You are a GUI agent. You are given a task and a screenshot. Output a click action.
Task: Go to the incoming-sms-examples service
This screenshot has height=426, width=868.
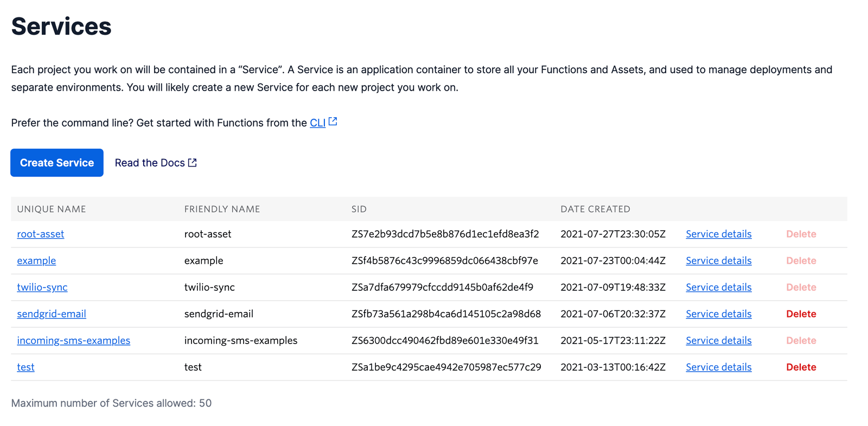coord(73,340)
